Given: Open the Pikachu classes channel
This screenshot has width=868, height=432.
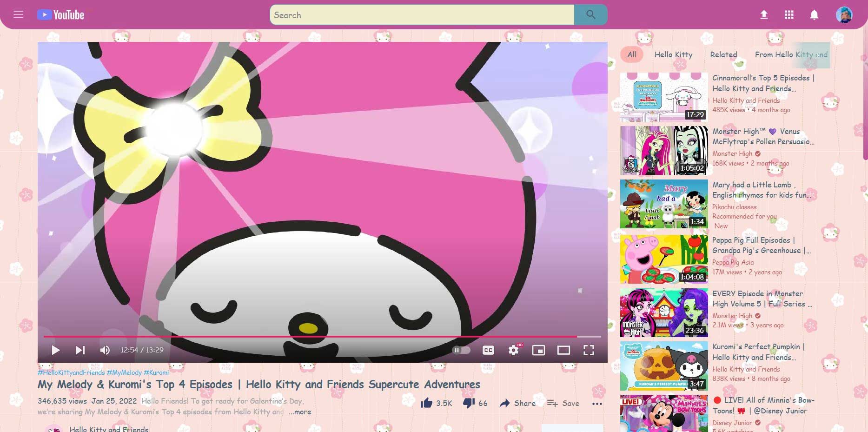Looking at the screenshot, I should (734, 207).
